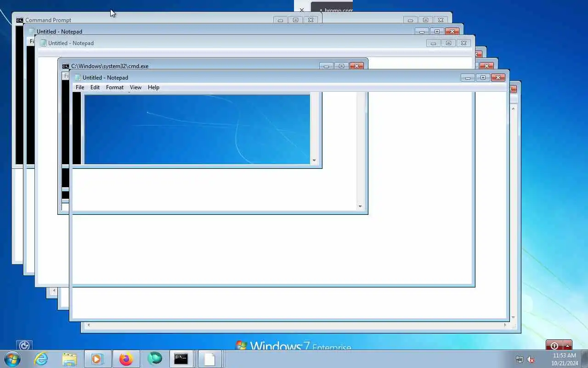Click the Notepad taskbar button

pyautogui.click(x=209, y=359)
